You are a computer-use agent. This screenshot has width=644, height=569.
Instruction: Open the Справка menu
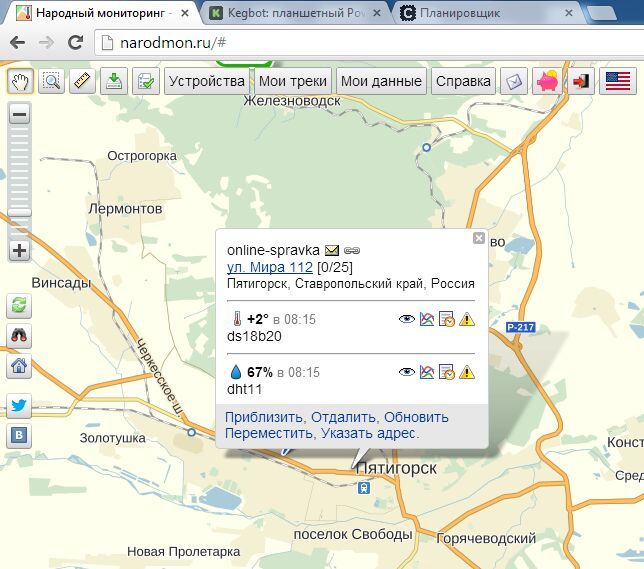pos(463,81)
